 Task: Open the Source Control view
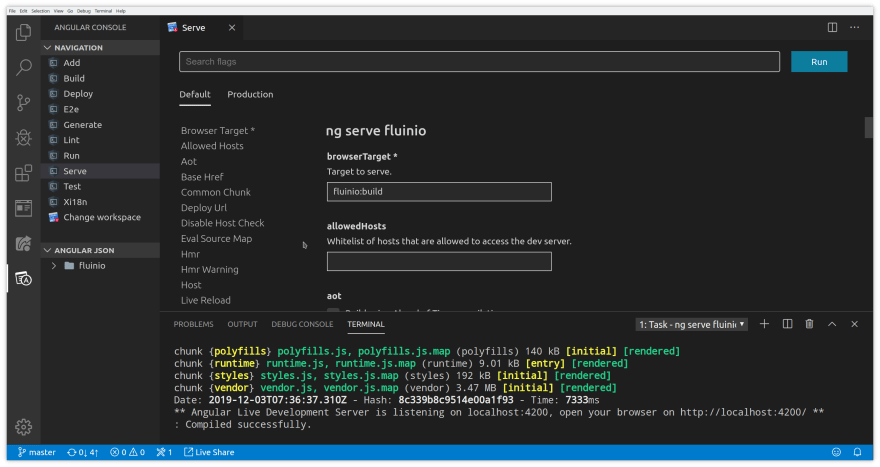[x=23, y=103]
